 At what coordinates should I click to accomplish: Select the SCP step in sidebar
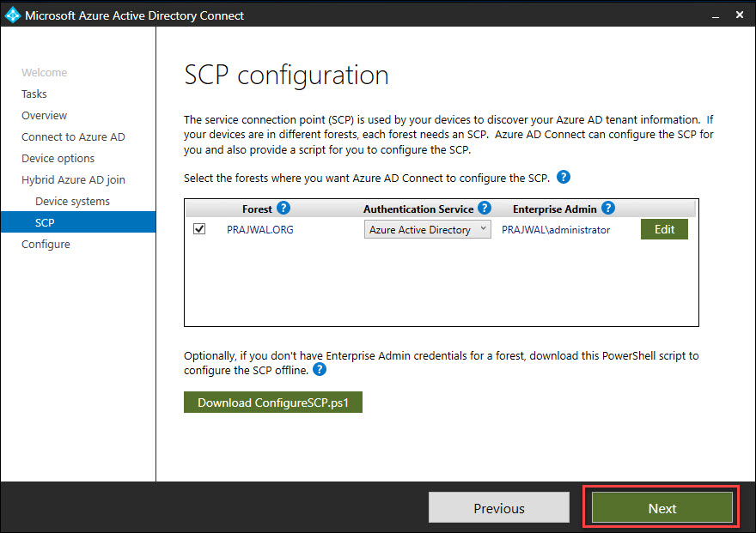[78, 222]
